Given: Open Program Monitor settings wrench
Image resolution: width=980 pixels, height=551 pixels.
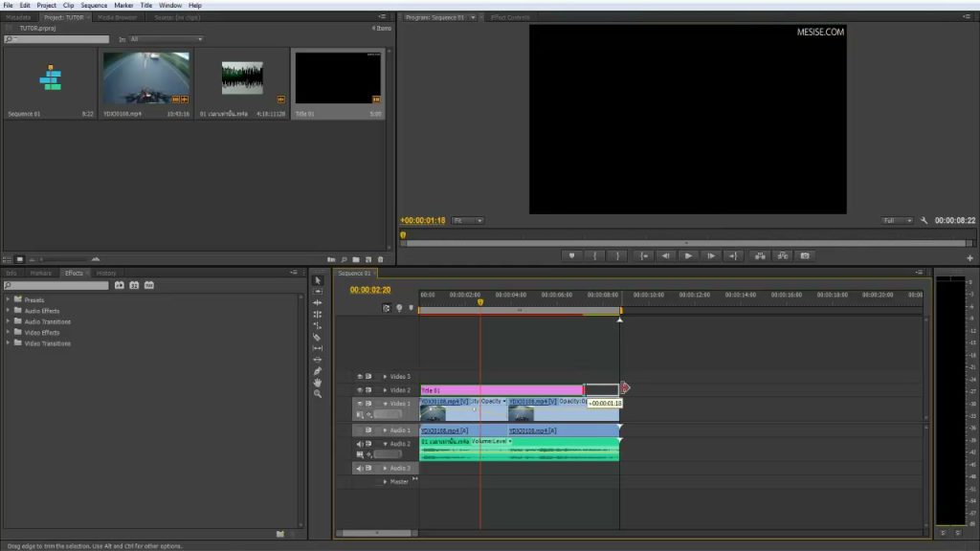Looking at the screenshot, I should pos(924,221).
